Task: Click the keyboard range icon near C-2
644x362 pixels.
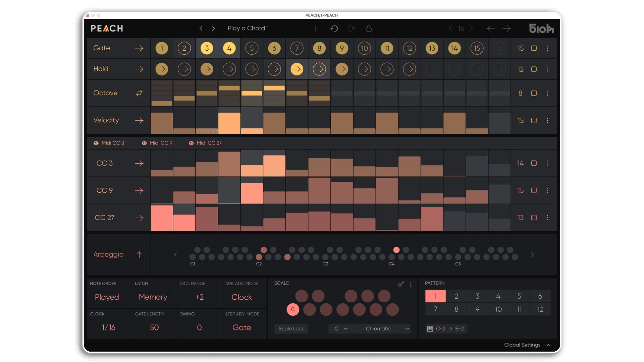Action: tap(430, 329)
